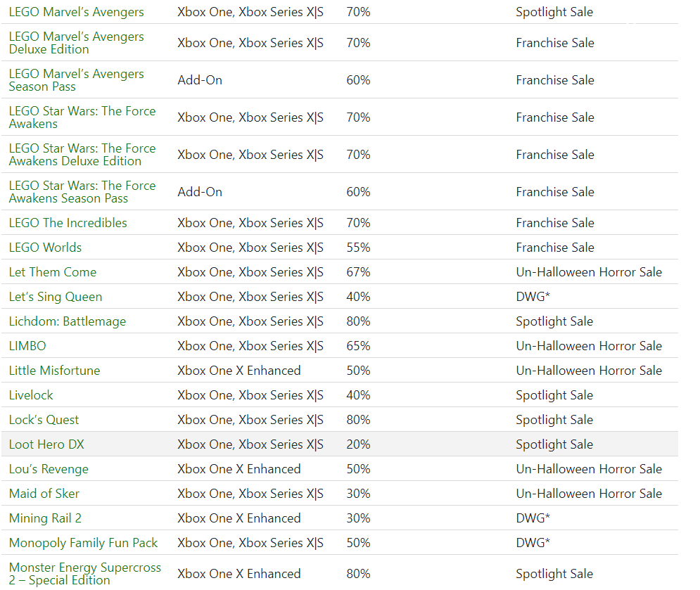Click the 55% discount in LEGO Worlds row

[359, 248]
